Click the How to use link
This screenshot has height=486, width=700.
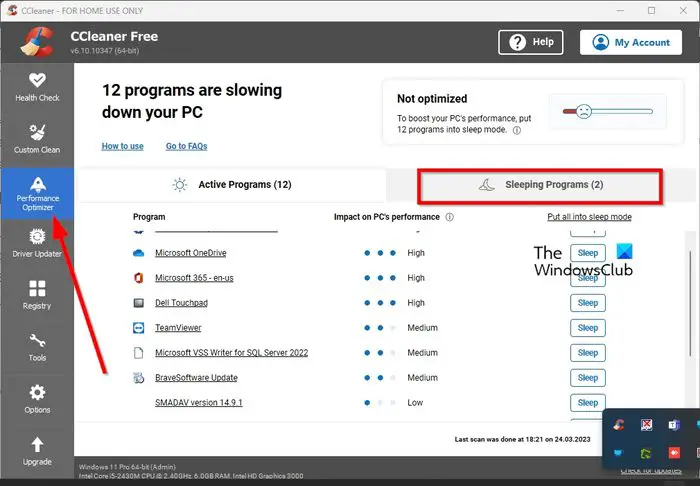pos(122,146)
